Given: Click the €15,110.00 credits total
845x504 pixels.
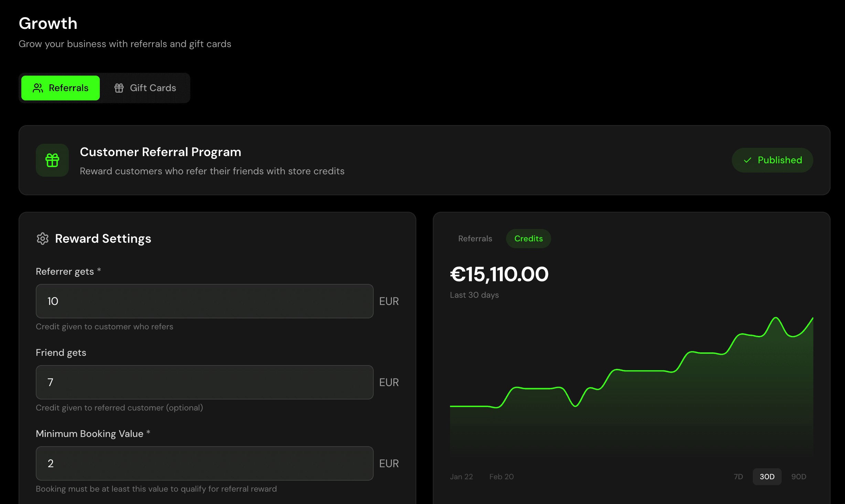Looking at the screenshot, I should point(499,274).
